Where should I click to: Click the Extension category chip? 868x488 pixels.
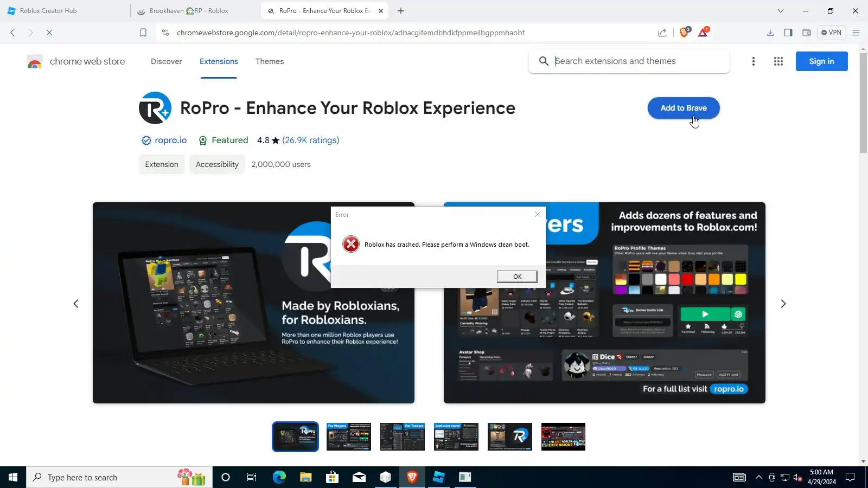click(162, 164)
